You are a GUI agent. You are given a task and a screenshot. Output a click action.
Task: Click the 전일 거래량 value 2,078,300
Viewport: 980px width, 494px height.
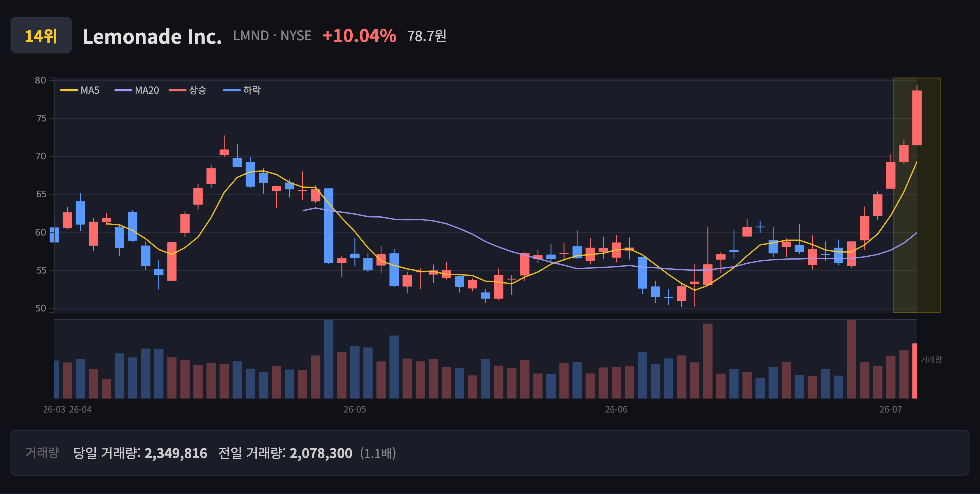tap(321, 453)
